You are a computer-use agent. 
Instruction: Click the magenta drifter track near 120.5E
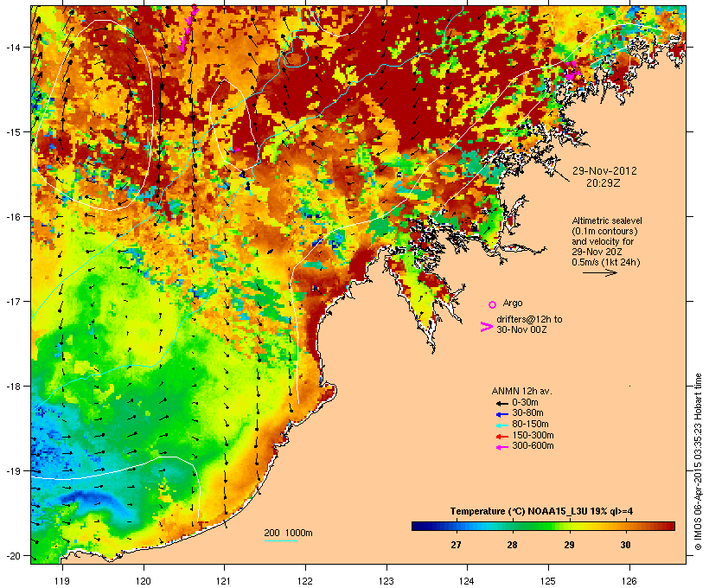188,29
